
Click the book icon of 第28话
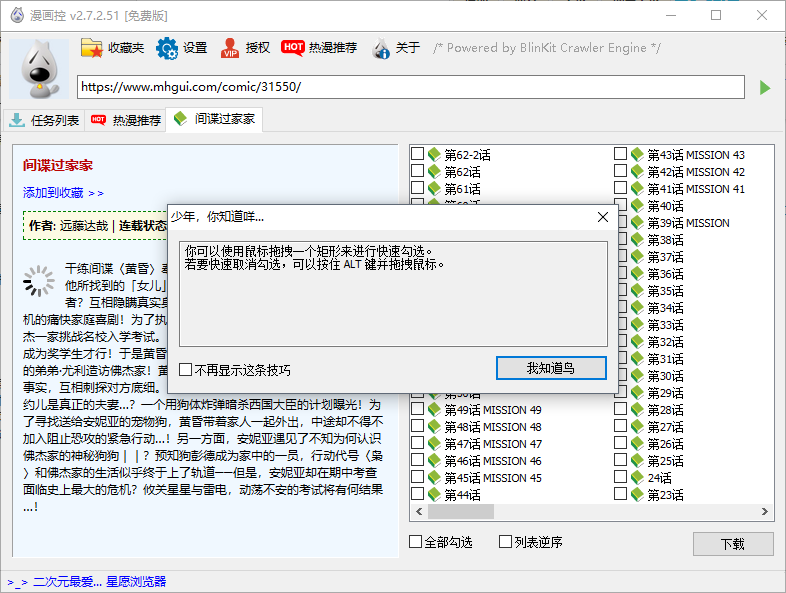[x=637, y=410]
